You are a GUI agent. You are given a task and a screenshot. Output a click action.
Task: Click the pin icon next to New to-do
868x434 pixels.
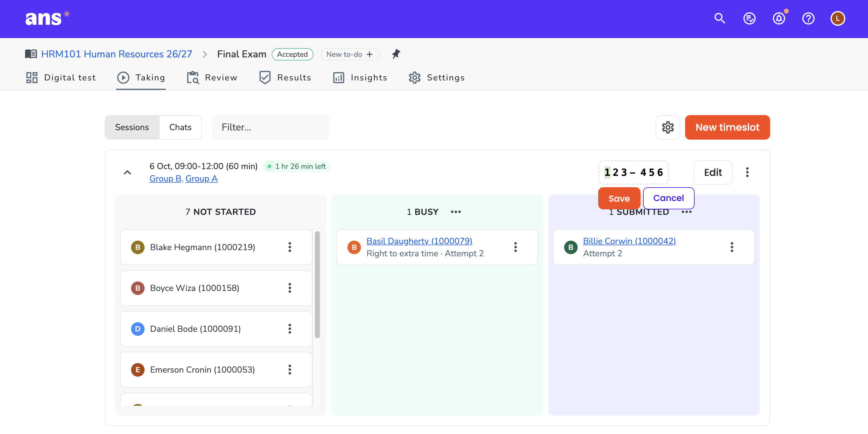click(x=396, y=54)
